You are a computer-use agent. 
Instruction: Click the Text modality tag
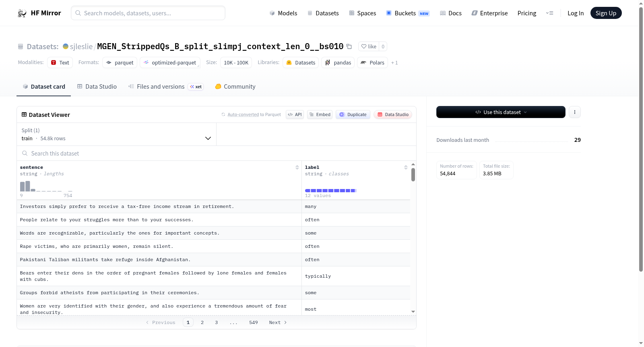(60, 62)
